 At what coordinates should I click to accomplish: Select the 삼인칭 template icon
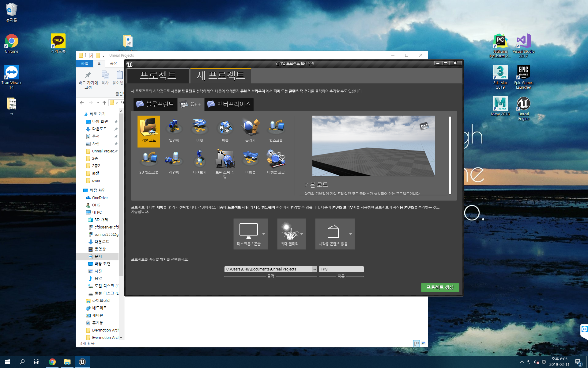174,163
